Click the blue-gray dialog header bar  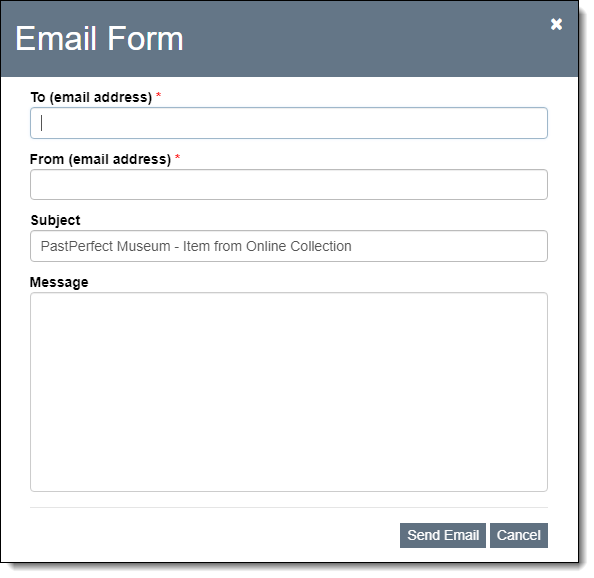click(x=289, y=39)
